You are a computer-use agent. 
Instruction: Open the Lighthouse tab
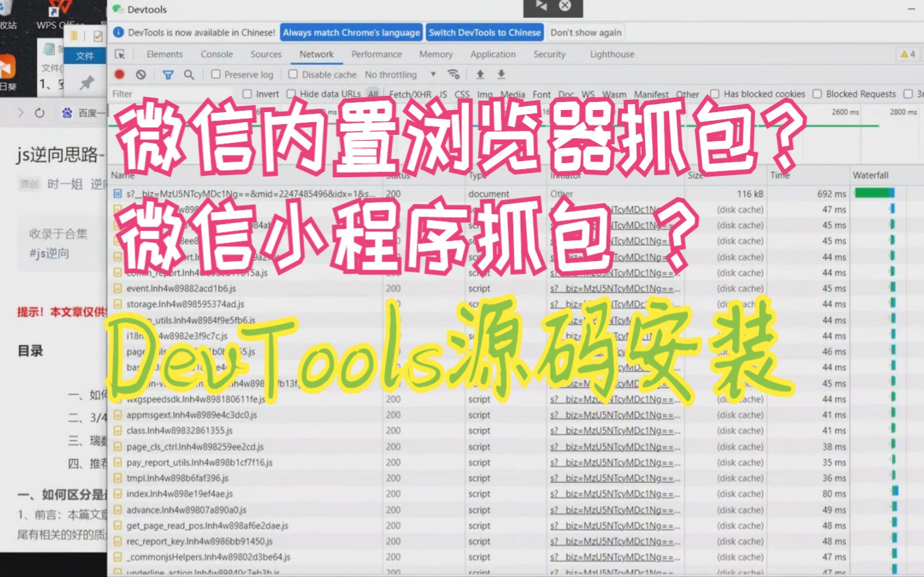(x=612, y=54)
